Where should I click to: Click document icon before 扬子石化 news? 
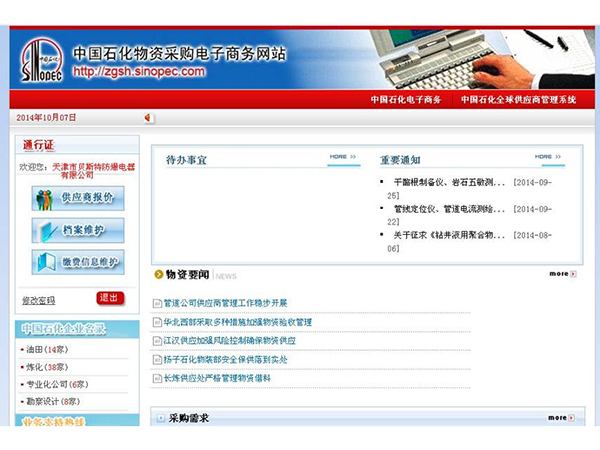tap(157, 360)
